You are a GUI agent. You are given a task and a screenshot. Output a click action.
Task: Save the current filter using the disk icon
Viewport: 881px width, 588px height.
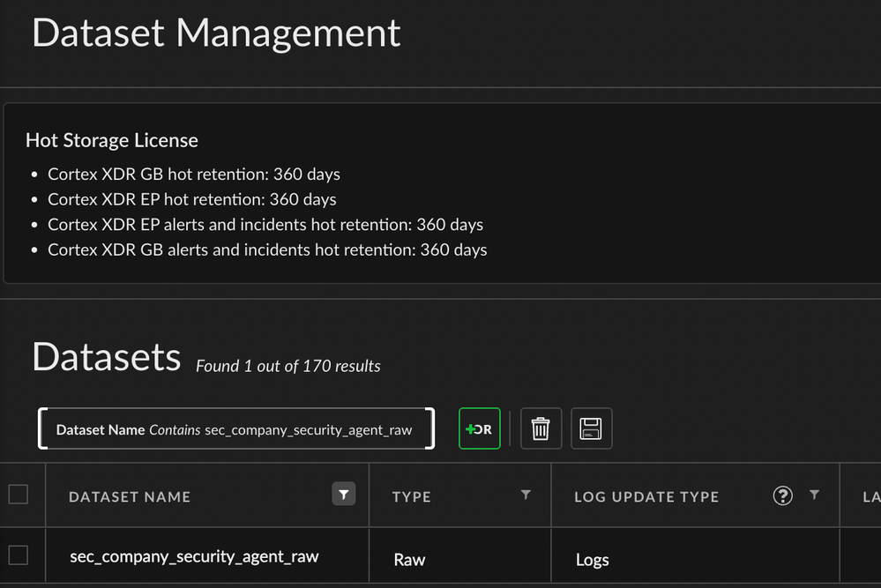coord(591,429)
